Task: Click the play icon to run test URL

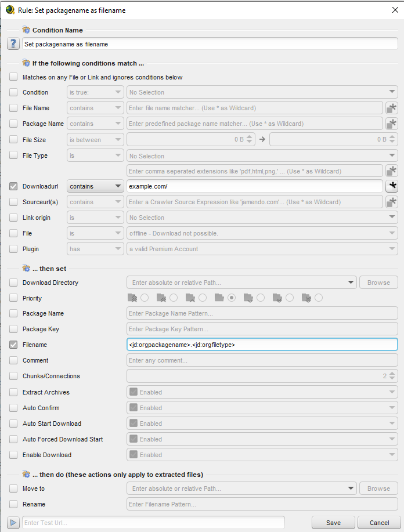Action: pos(13,523)
